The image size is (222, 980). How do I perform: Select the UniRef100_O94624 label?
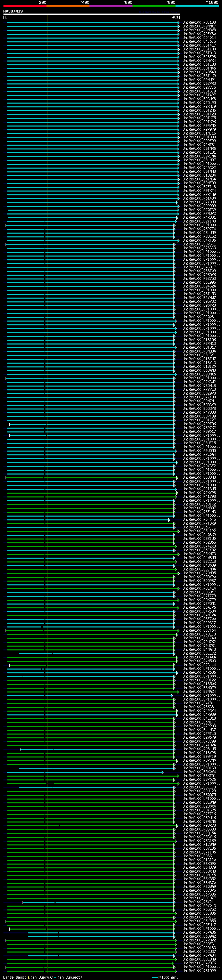[199, 286]
